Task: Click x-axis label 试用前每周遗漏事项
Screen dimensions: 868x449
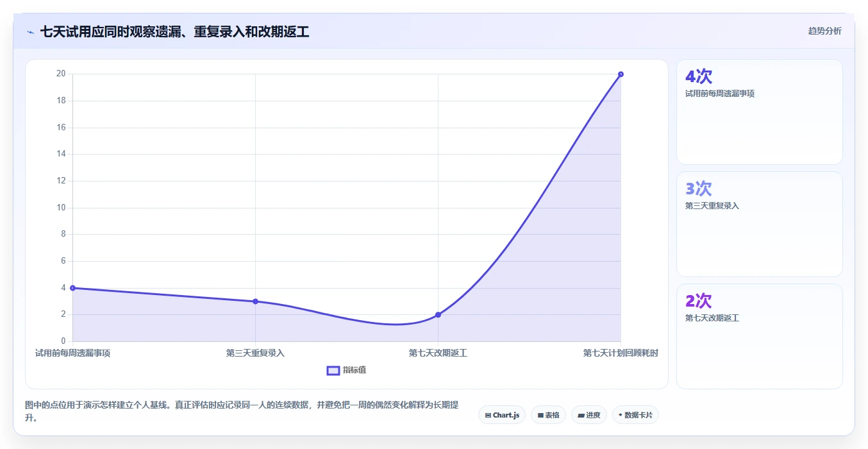Action: (x=72, y=353)
